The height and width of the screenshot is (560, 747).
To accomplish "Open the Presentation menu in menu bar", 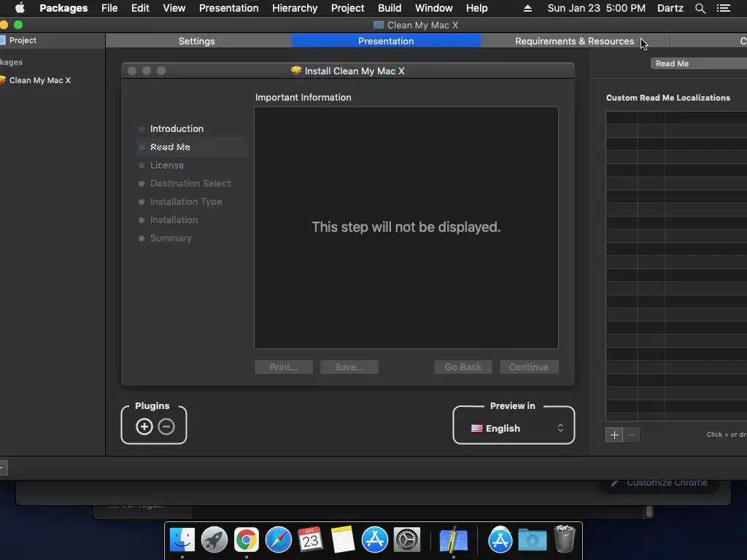I will (228, 8).
